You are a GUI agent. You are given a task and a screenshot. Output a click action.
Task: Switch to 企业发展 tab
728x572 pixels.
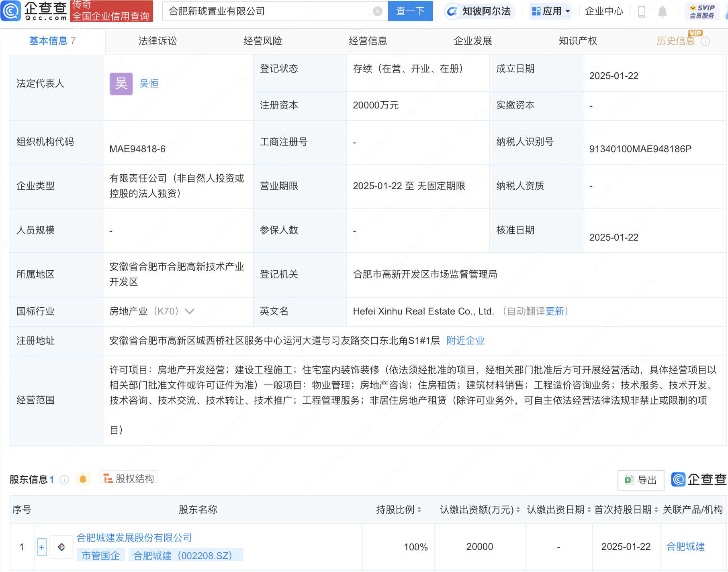[473, 41]
